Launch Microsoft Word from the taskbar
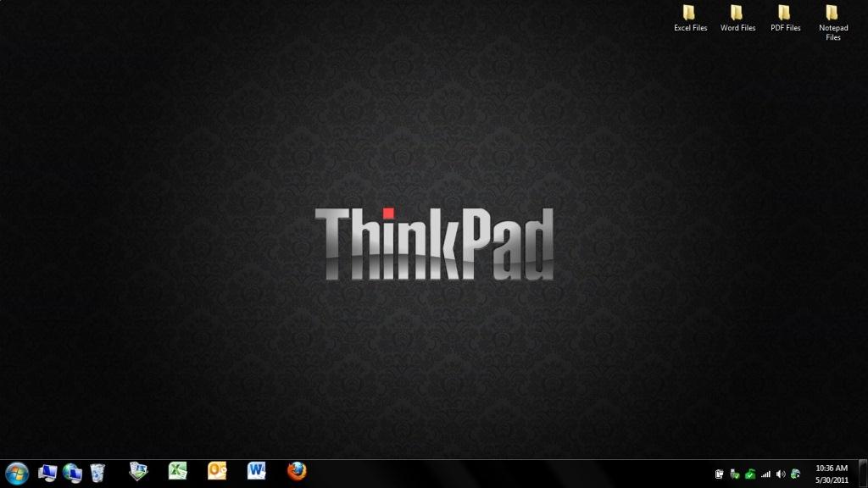868x488 pixels. [257, 471]
